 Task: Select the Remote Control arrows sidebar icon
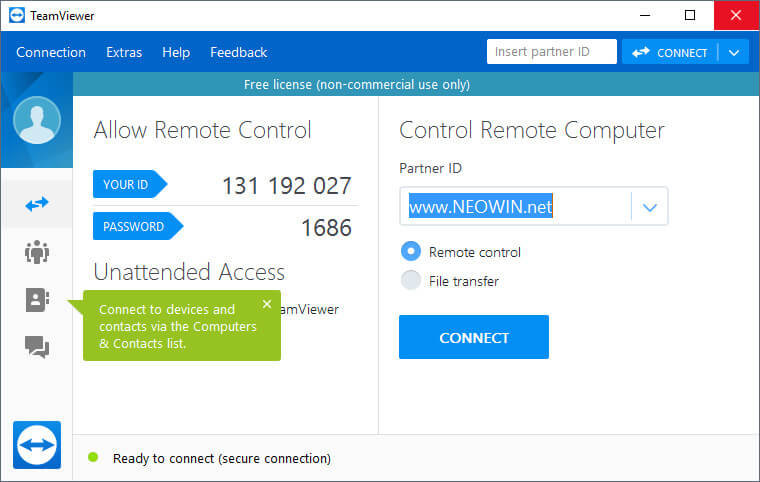tap(37, 204)
